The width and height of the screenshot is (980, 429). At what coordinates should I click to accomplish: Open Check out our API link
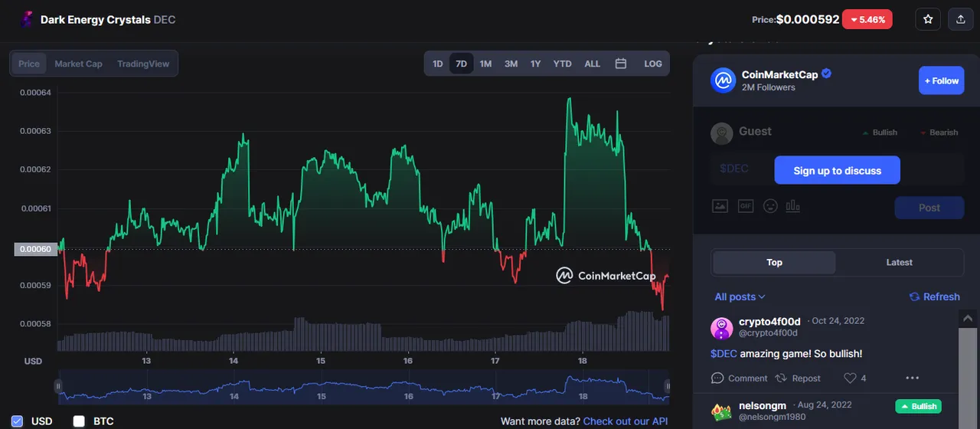tap(625, 421)
